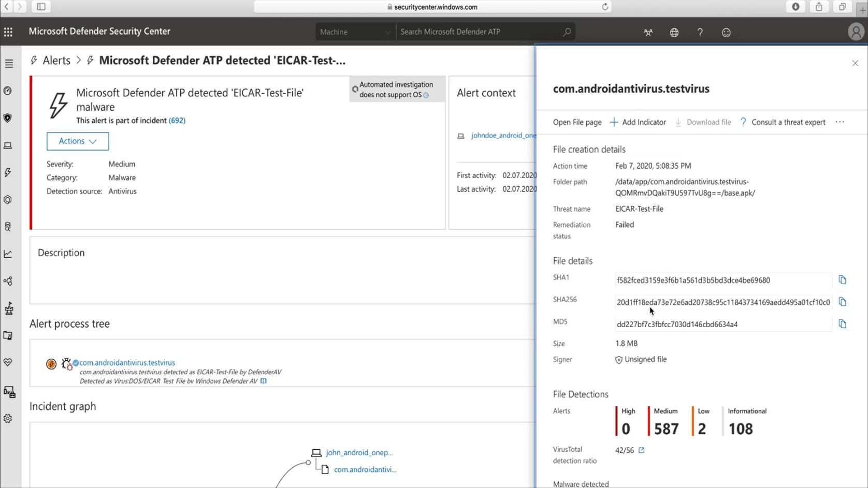Open the Configuration management icon in sidebar
868x488 pixels.
[x=9, y=392]
